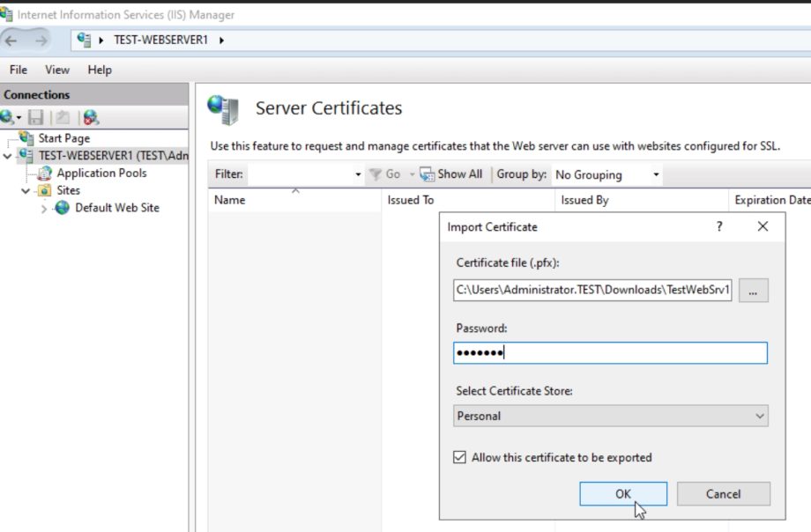Select the Application Pools node icon
Viewport: 811px width, 532px height.
tap(45, 173)
